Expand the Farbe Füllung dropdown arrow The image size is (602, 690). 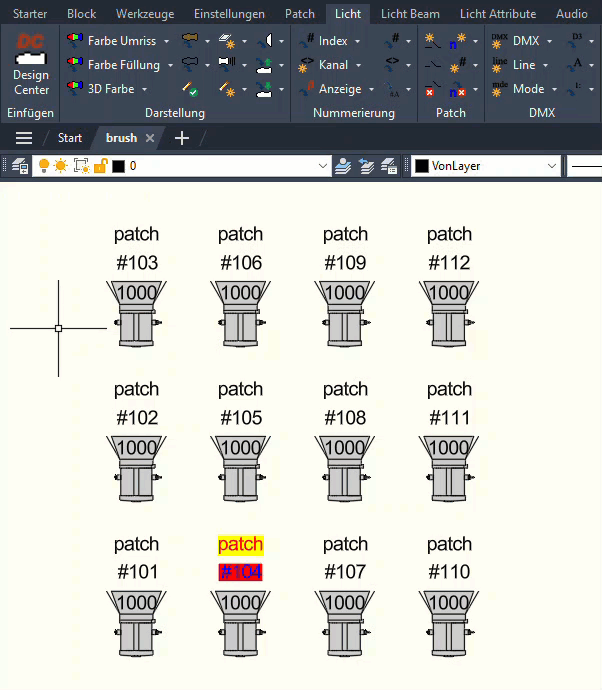pyautogui.click(x=170, y=66)
